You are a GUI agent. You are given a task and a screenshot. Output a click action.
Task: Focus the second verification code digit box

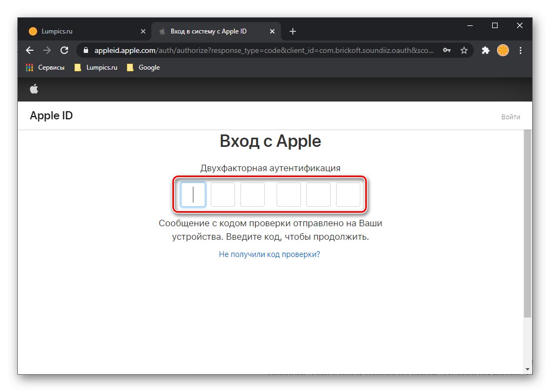tap(223, 194)
